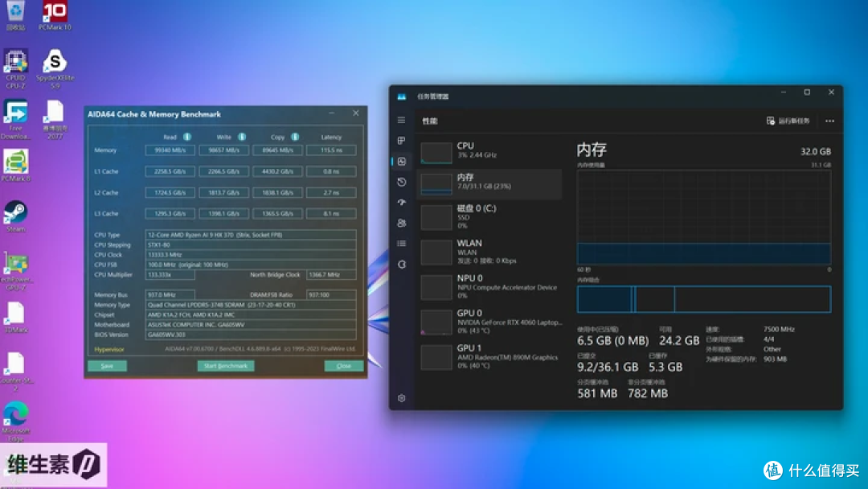Open the Recycle Bin desktop icon

tap(15, 15)
